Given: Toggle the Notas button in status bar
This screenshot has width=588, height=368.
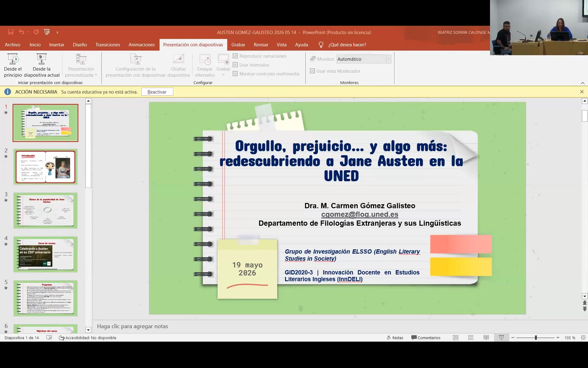Looking at the screenshot, I should (395, 338).
